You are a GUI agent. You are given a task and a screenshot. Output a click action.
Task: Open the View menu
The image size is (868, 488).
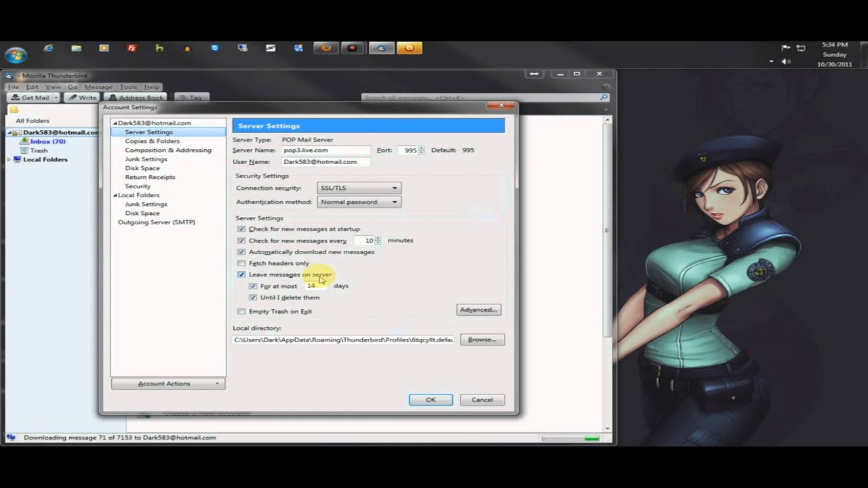[x=53, y=87]
